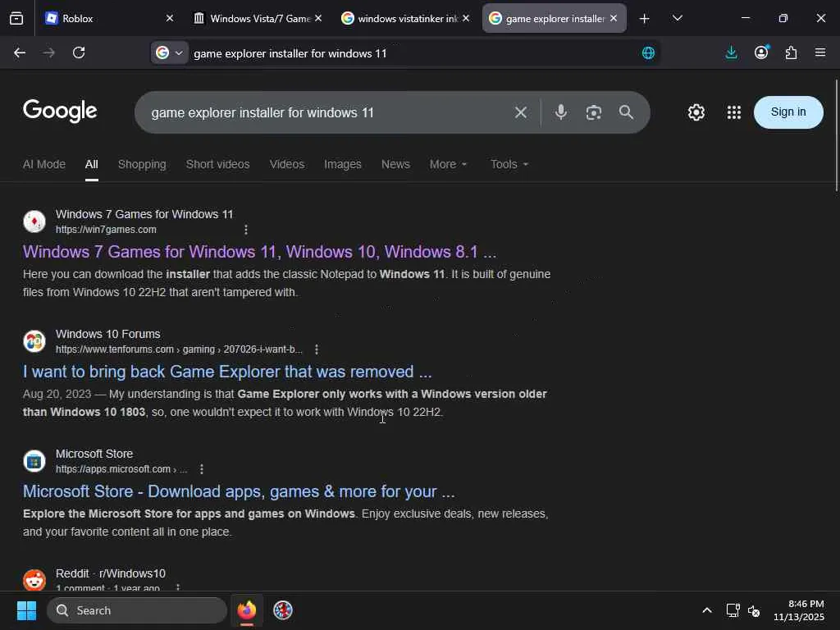
Task: Open the Windows Start menu
Action: click(26, 610)
